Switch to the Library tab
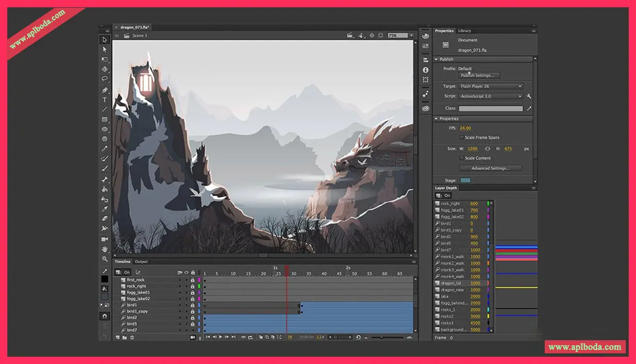This screenshot has width=636, height=364. pyautogui.click(x=465, y=31)
